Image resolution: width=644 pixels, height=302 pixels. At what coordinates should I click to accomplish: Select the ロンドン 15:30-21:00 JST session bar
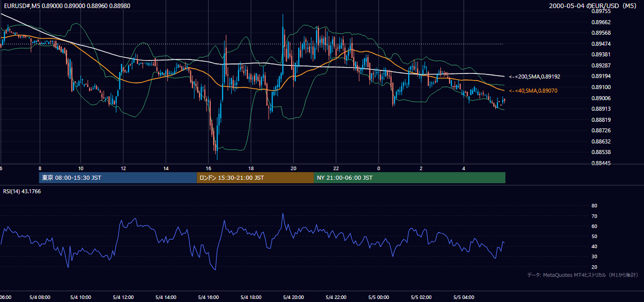point(255,178)
